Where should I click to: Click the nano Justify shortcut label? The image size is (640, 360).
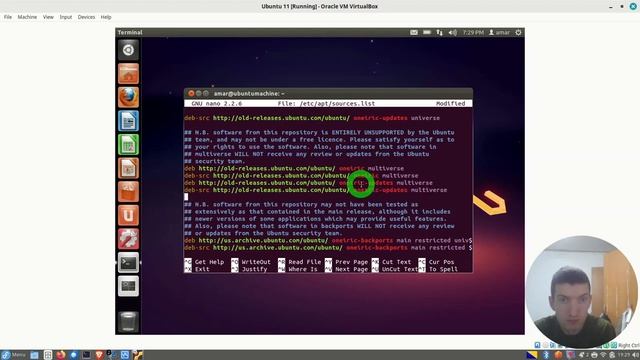(254, 269)
